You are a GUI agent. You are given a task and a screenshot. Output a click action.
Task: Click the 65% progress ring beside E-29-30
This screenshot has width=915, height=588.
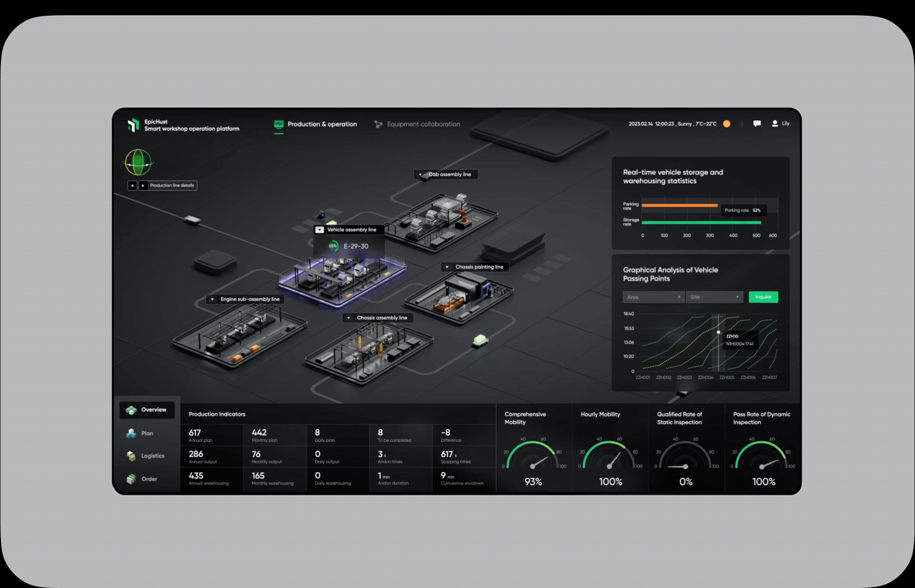pyautogui.click(x=333, y=246)
